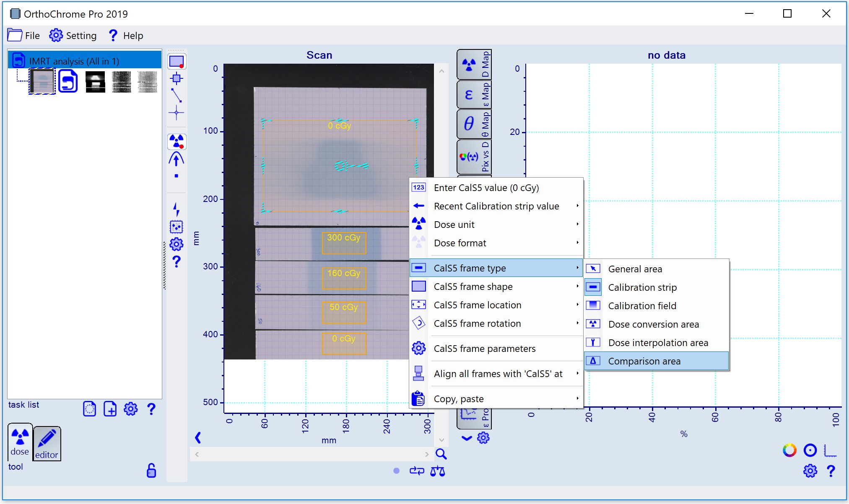The height and width of the screenshot is (504, 849).
Task: Click the magnifier zoom icon
Action: [x=441, y=454]
